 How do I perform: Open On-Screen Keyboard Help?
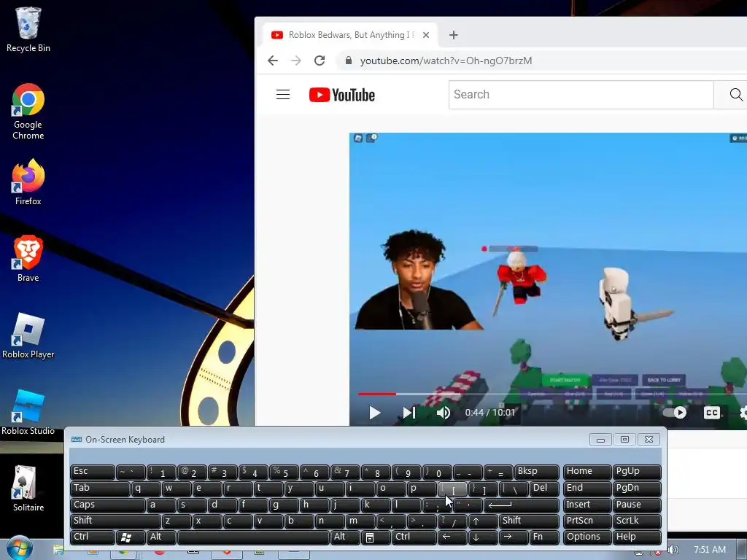click(636, 537)
